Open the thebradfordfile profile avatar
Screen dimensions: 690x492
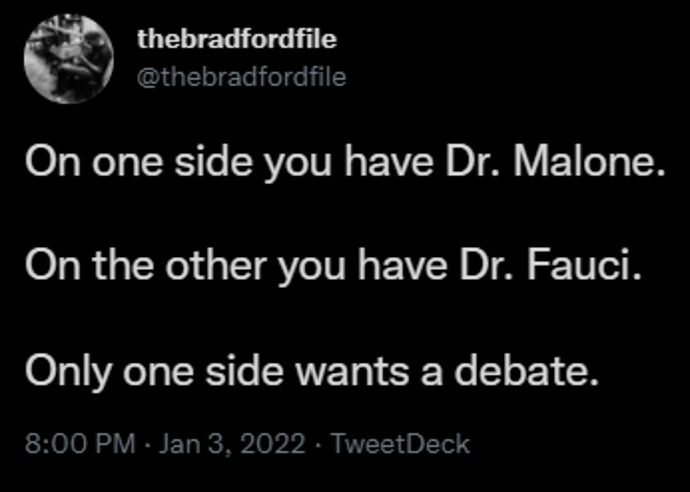pos(69,59)
